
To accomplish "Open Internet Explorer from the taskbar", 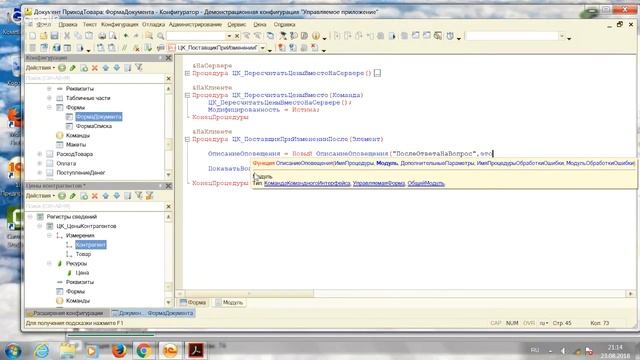I will [x=42, y=350].
